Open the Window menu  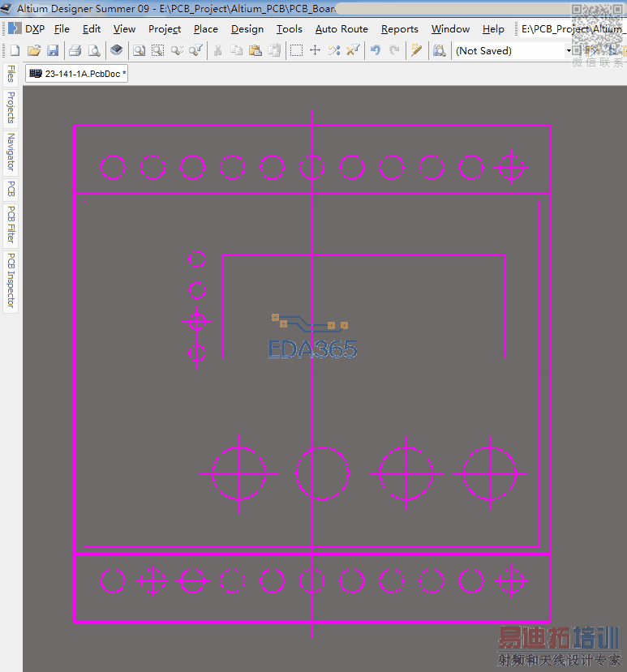coord(450,28)
